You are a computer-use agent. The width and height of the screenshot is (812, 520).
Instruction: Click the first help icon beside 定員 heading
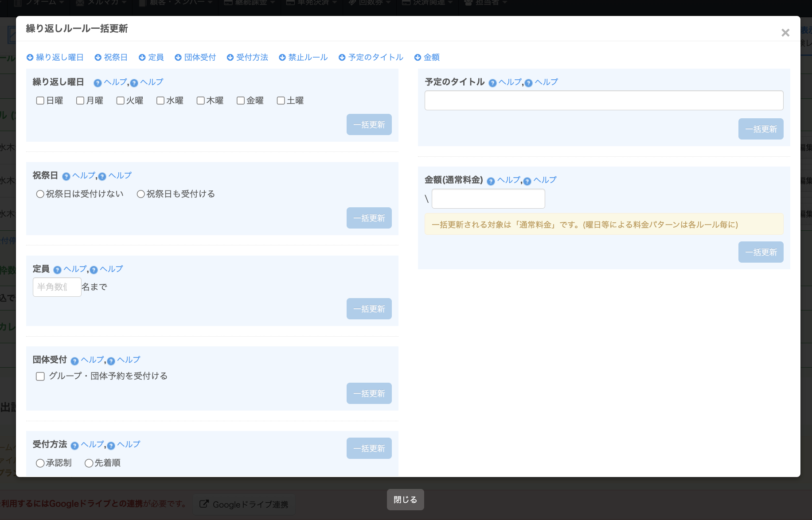click(57, 270)
